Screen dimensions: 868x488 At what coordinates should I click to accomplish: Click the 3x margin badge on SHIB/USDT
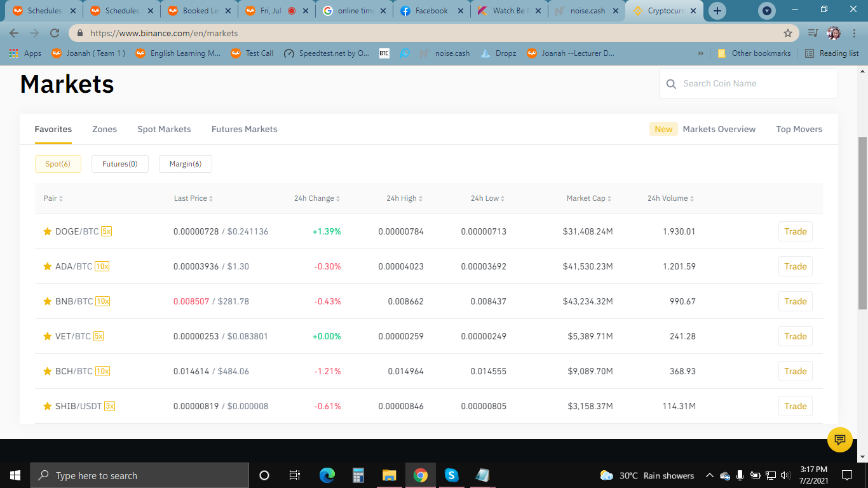pyautogui.click(x=109, y=406)
